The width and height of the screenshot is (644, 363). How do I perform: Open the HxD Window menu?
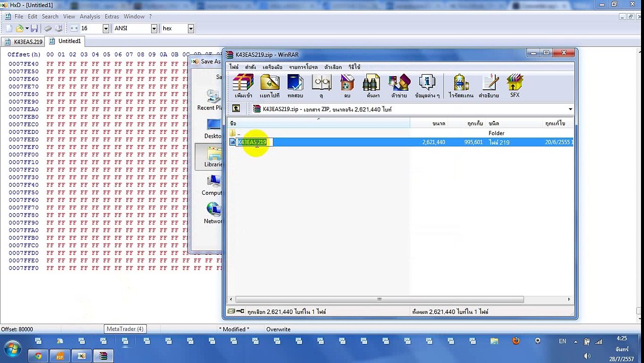[x=134, y=17]
